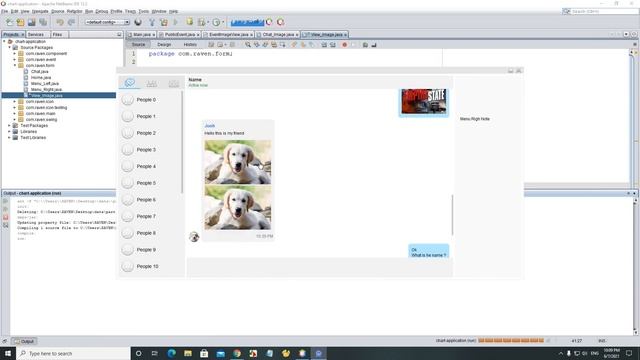Open the chat messages tab icon
The height and width of the screenshot is (360, 640).
click(130, 83)
